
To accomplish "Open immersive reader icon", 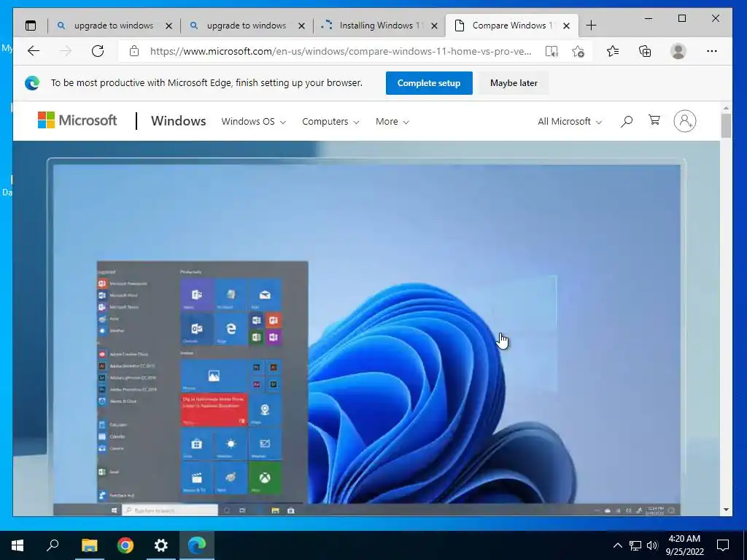I will [x=551, y=51].
